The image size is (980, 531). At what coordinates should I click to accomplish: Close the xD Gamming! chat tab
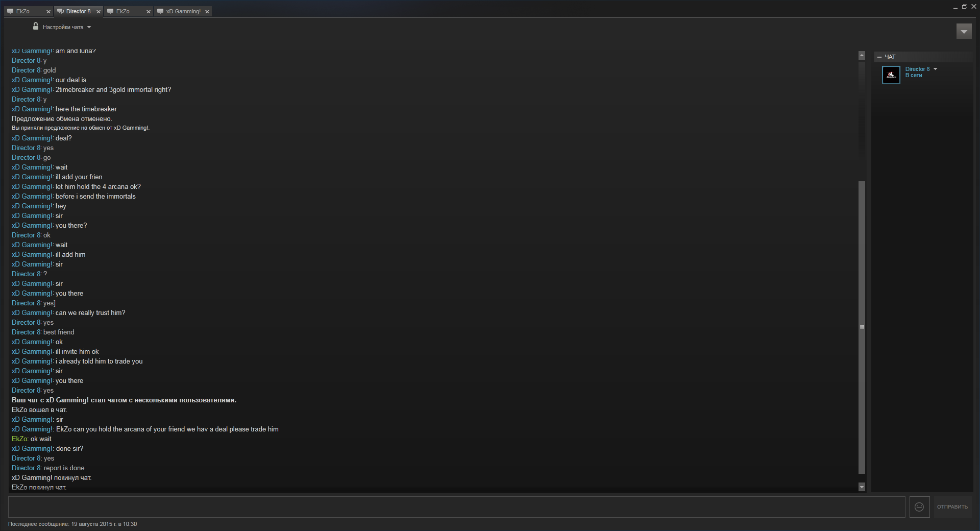coord(207,12)
